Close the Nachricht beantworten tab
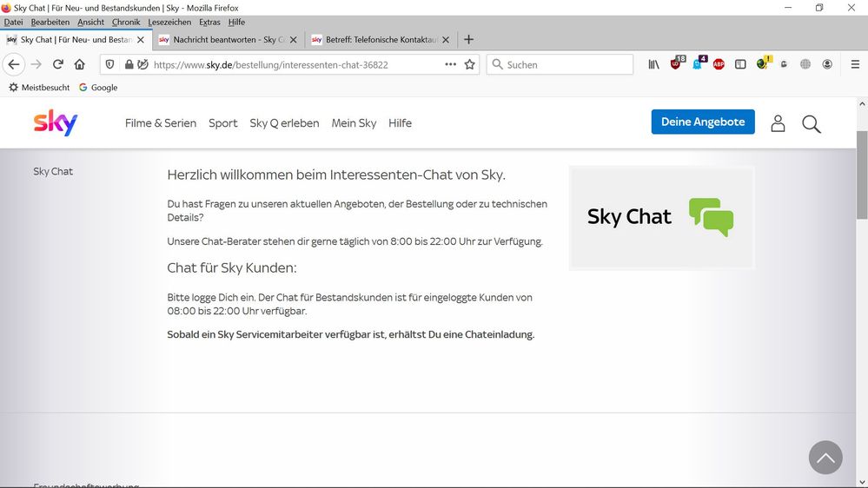Image resolution: width=868 pixels, height=488 pixels. pos(294,40)
